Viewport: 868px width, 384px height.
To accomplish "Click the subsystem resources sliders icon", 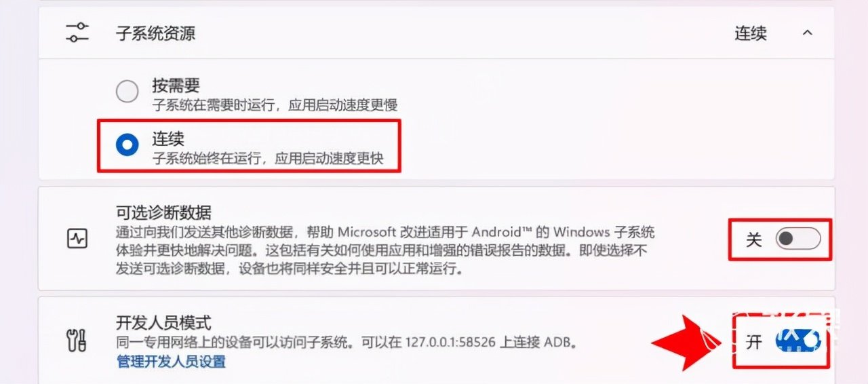I will pyautogui.click(x=77, y=33).
